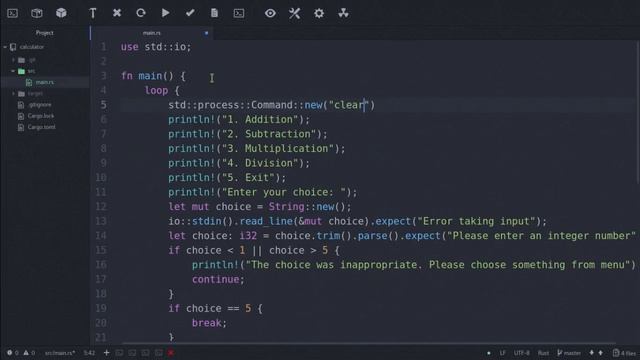Screen dimensions: 640x360
Task: Open the LF line ending selector
Action: click(502, 353)
